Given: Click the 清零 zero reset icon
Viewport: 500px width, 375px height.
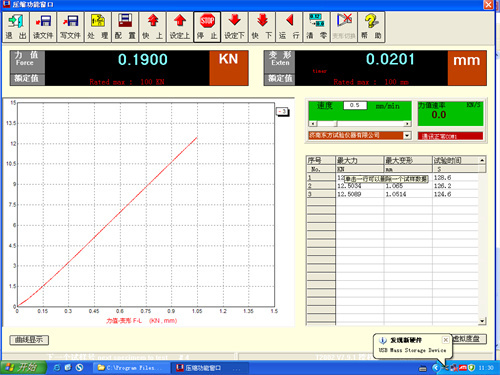Looking at the screenshot, I should (x=316, y=27).
